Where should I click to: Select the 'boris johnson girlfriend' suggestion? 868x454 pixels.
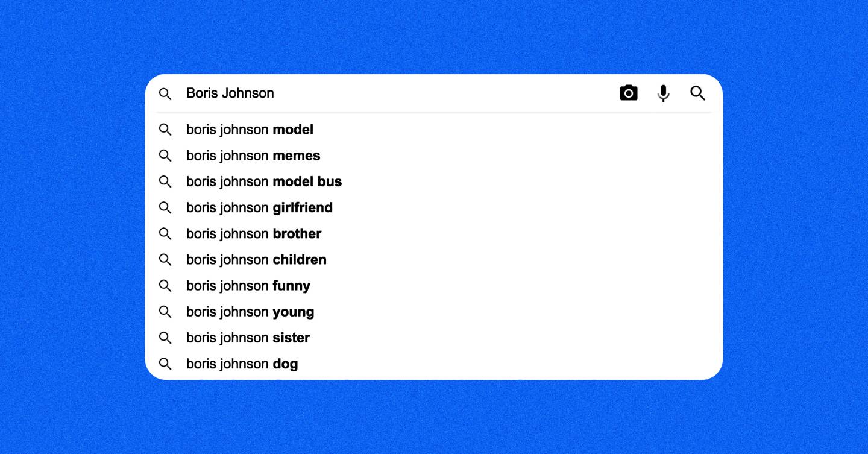point(259,207)
